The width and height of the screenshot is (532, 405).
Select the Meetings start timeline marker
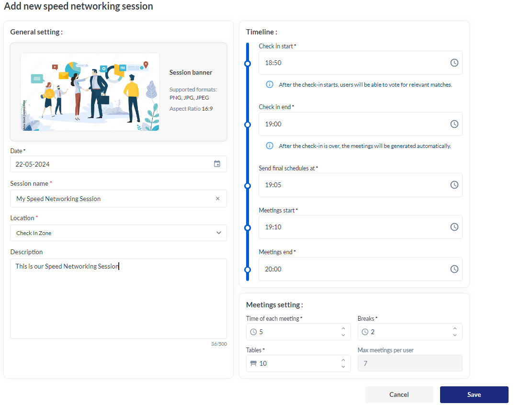point(248,227)
